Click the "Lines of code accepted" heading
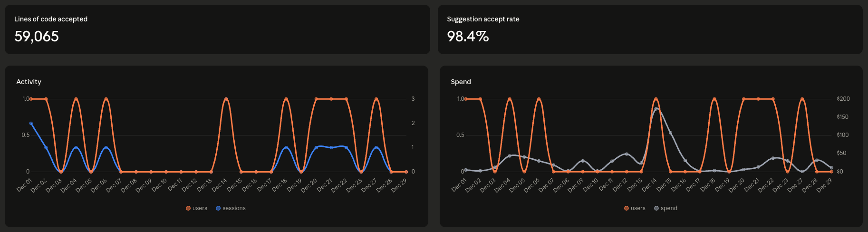868x232 pixels. pyautogui.click(x=51, y=19)
